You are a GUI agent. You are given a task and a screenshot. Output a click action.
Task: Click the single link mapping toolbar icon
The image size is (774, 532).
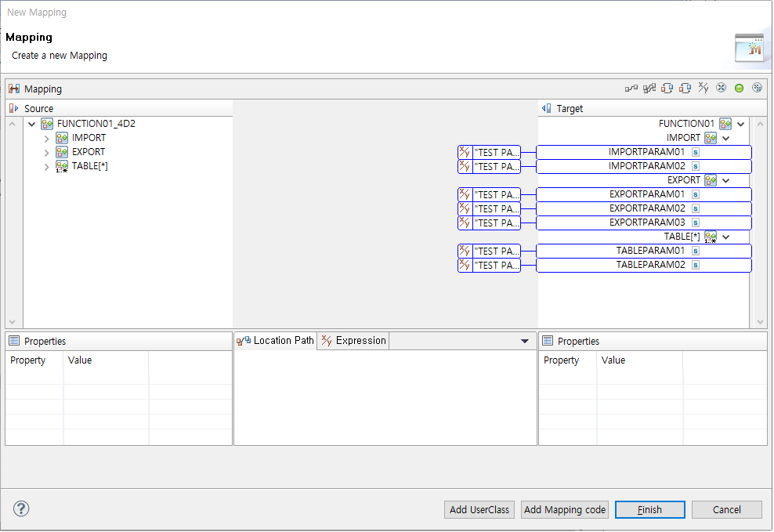631,88
